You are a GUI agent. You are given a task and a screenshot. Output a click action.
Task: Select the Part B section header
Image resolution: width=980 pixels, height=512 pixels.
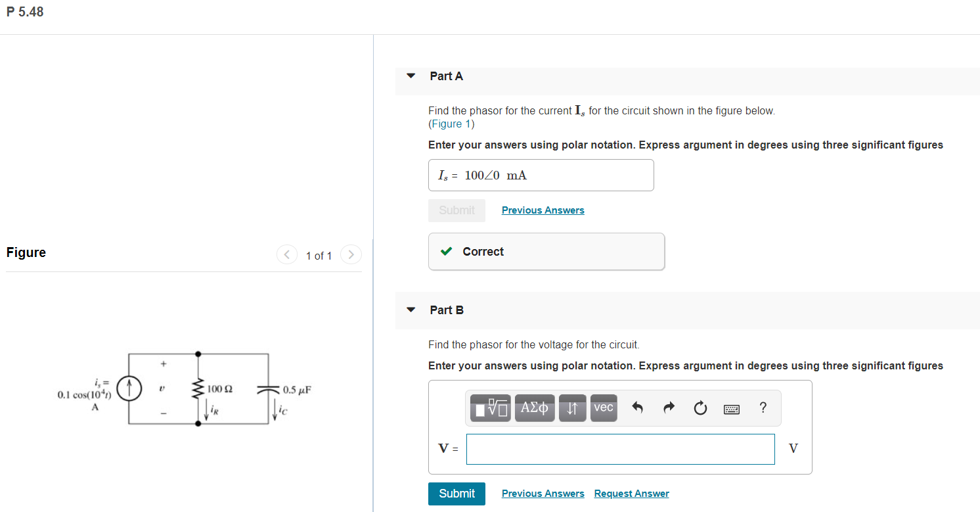[447, 310]
